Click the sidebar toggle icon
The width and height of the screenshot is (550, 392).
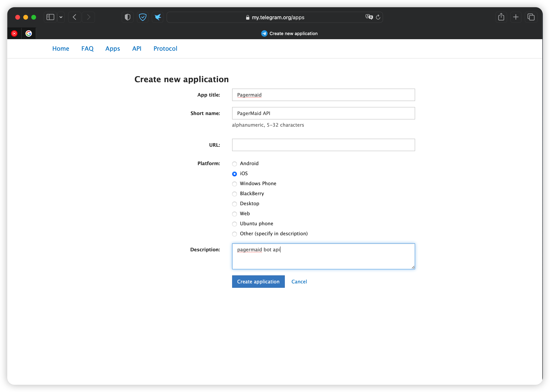pyautogui.click(x=50, y=17)
